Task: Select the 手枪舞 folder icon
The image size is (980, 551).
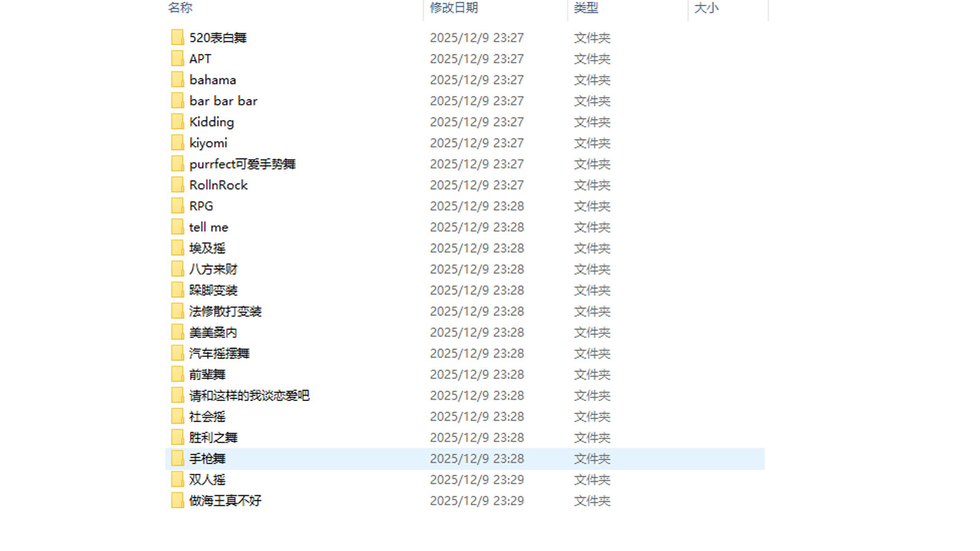Action: (x=177, y=459)
